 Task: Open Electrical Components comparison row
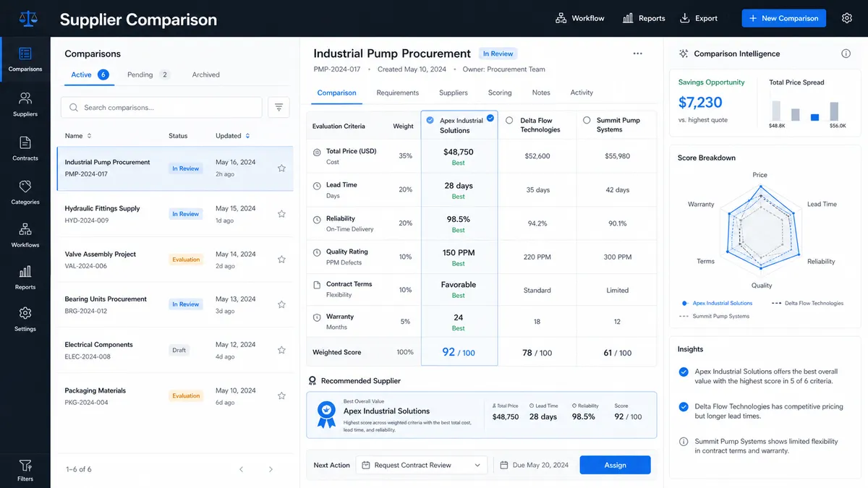[175, 350]
